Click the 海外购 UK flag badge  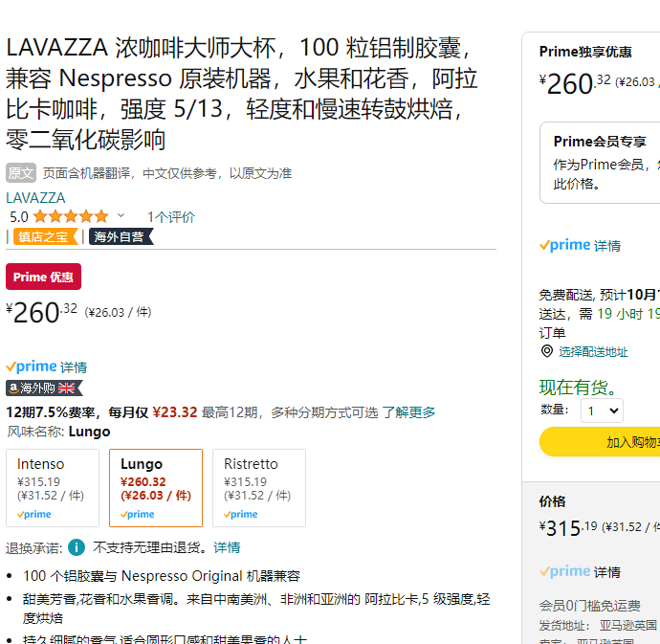click(x=44, y=388)
